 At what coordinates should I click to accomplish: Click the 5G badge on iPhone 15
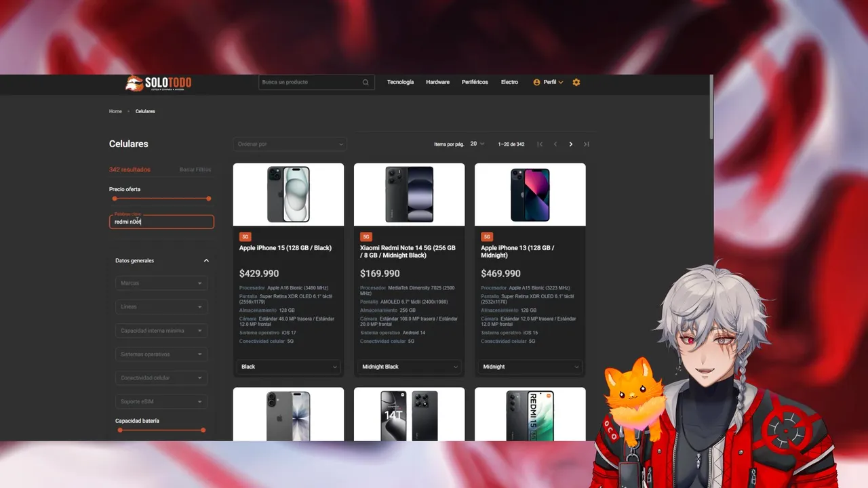click(x=245, y=237)
